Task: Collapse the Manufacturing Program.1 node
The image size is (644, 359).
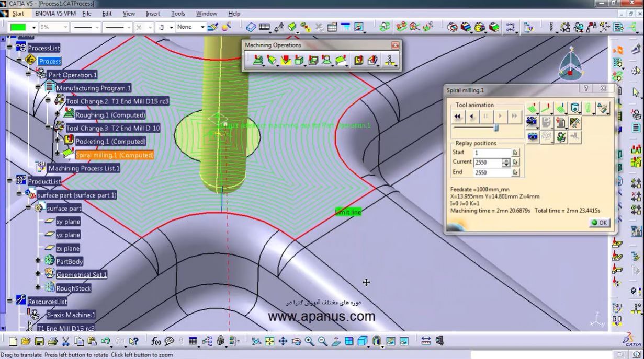Action: [39, 88]
